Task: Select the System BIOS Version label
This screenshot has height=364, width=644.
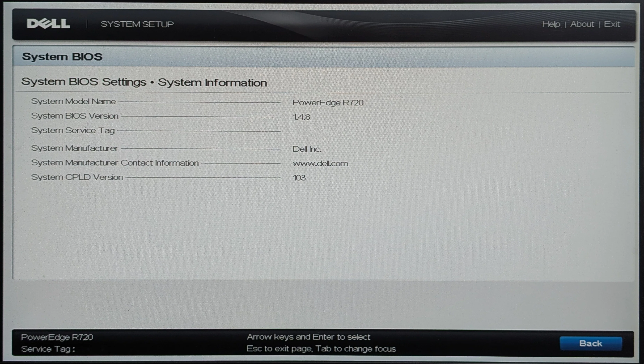Action: [x=75, y=116]
